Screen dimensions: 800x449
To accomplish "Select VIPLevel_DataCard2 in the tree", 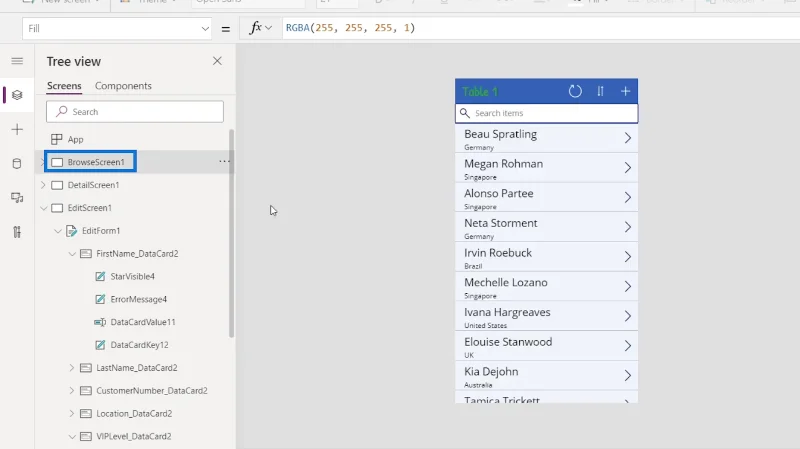I will tap(134, 437).
